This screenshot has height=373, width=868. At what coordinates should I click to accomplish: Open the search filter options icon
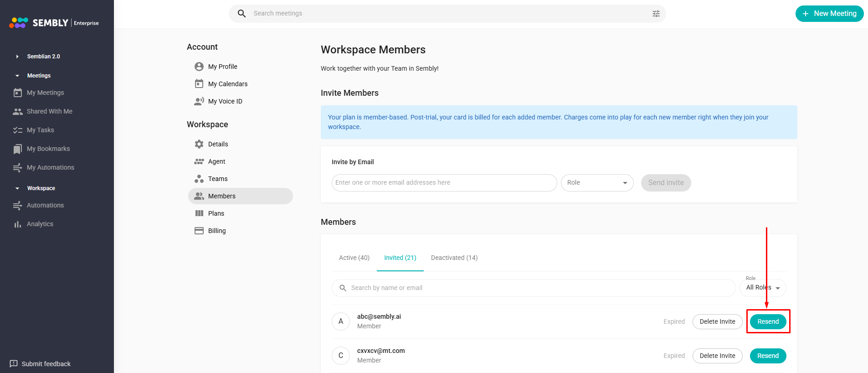(656, 14)
